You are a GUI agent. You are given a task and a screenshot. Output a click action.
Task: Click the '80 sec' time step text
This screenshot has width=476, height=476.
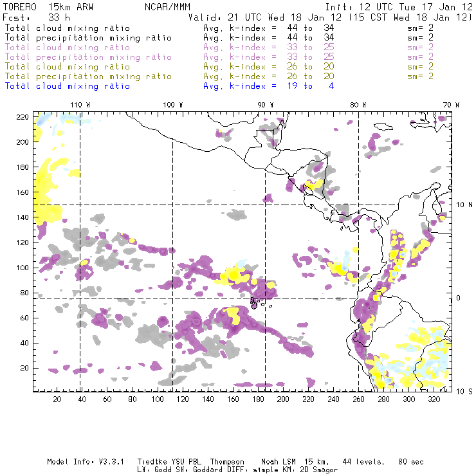[411, 462]
